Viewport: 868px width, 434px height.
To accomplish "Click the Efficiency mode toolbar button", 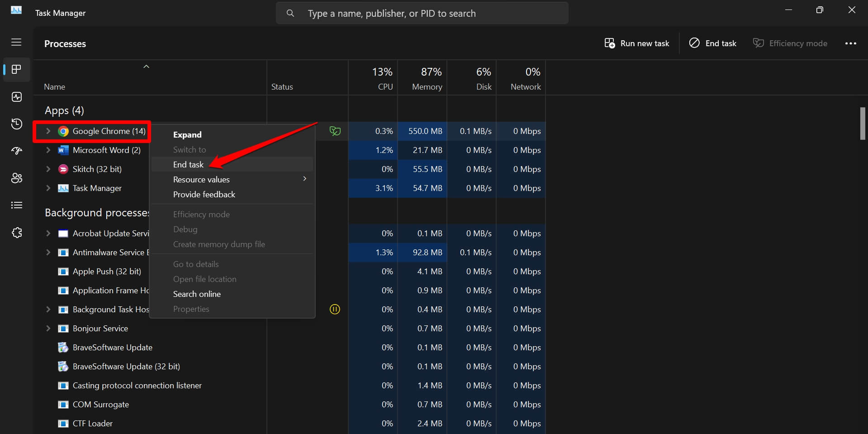I will click(790, 43).
